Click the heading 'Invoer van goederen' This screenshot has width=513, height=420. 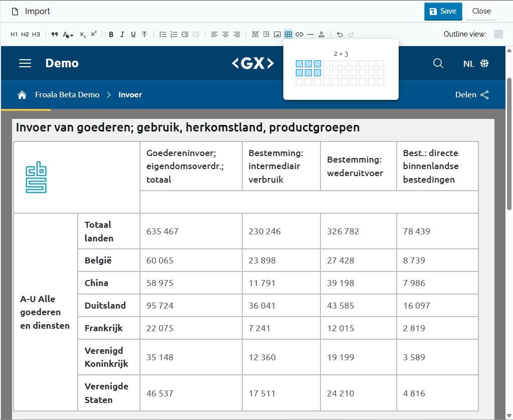[188, 127]
